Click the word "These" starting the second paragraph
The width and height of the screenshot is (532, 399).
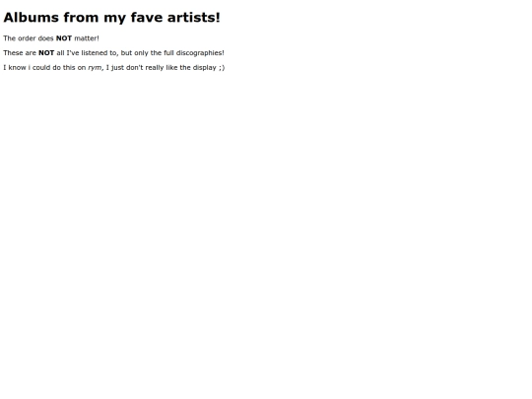coord(13,53)
